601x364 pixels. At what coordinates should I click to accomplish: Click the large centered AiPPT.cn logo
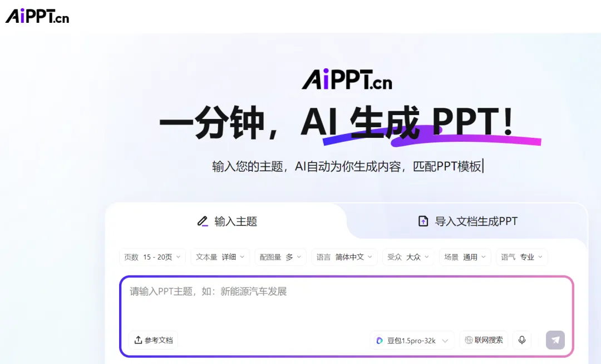pos(347,79)
